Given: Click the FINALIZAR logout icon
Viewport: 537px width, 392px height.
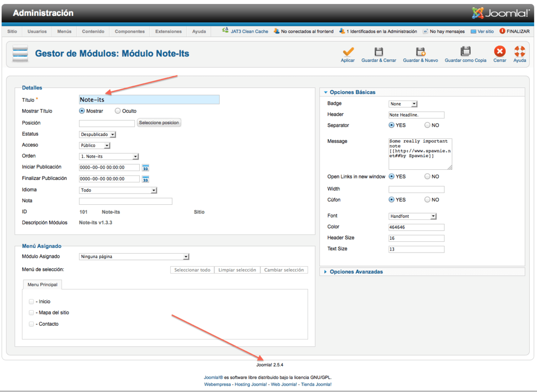Looking at the screenshot, I should click(502, 31).
